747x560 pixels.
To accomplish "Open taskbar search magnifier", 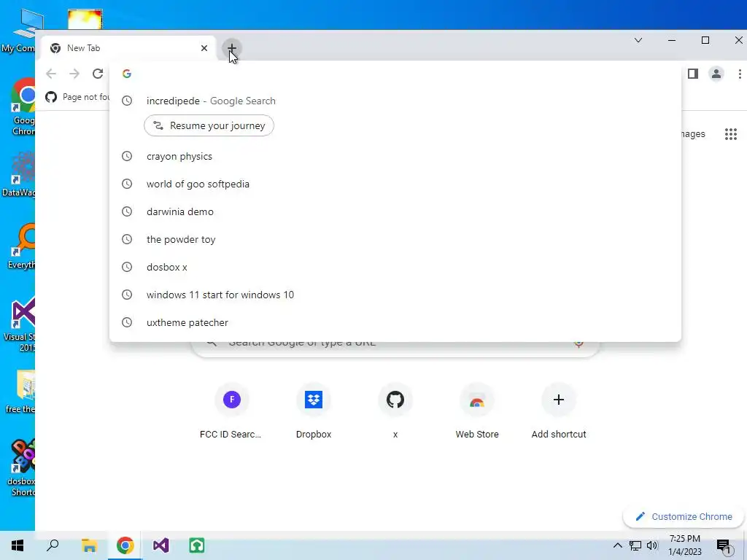I will (53, 545).
